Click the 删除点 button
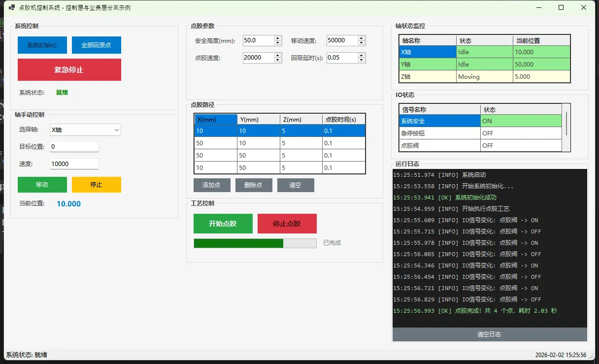 click(253, 185)
